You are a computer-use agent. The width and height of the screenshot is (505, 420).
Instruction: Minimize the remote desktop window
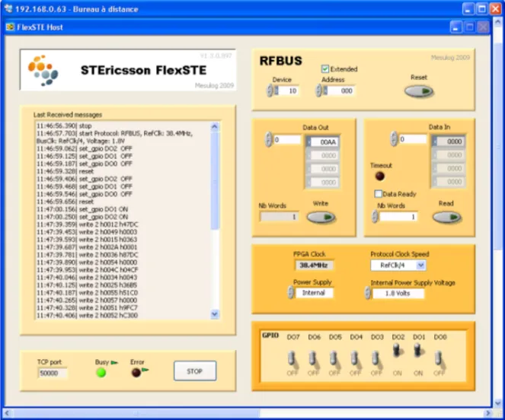pos(468,8)
